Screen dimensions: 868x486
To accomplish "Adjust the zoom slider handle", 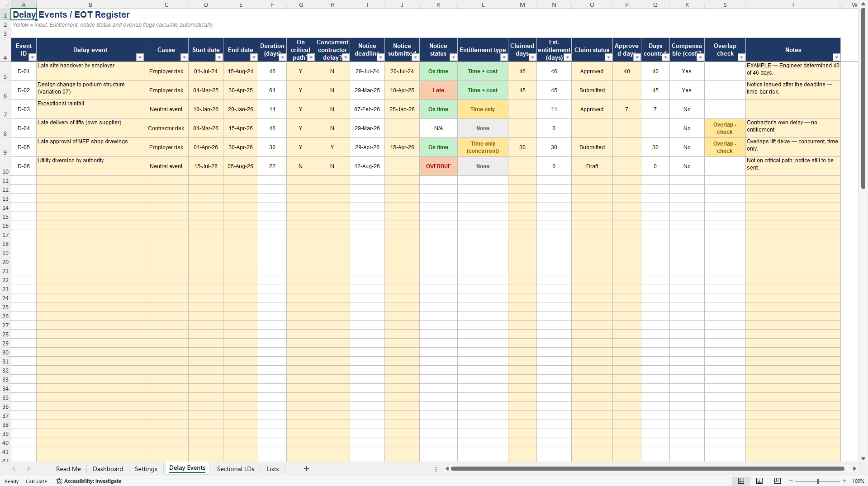I will (818, 481).
